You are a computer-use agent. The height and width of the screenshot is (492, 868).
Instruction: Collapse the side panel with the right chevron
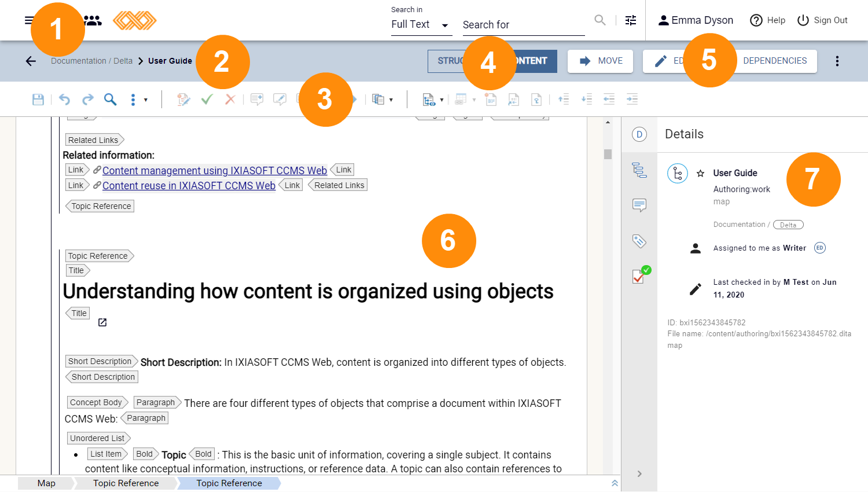point(639,473)
